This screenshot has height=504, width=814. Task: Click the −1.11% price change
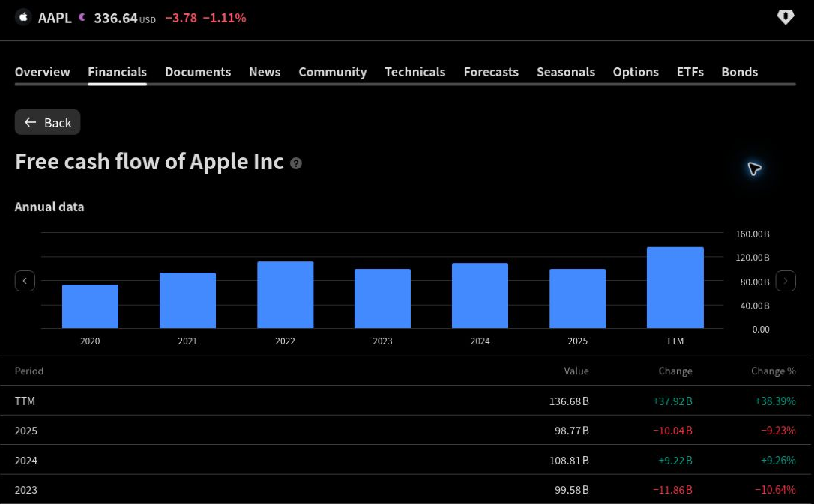point(224,18)
